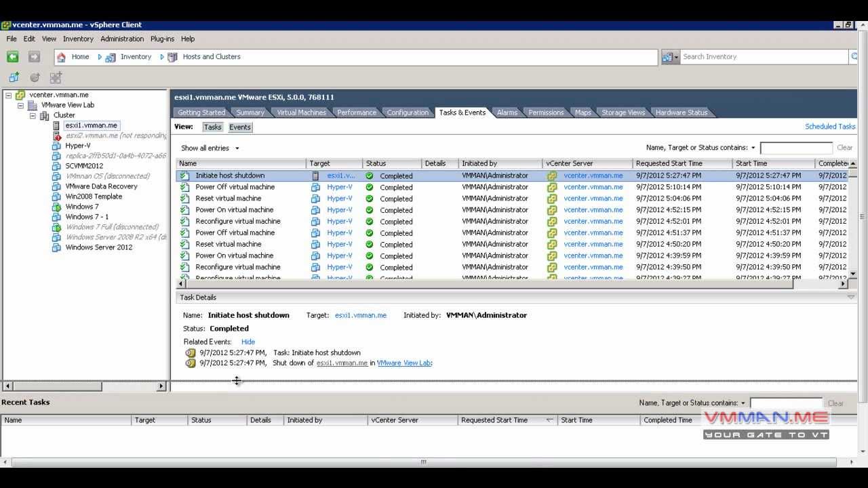Open the Show all entries dropdown
868x488 pixels.
coord(210,148)
